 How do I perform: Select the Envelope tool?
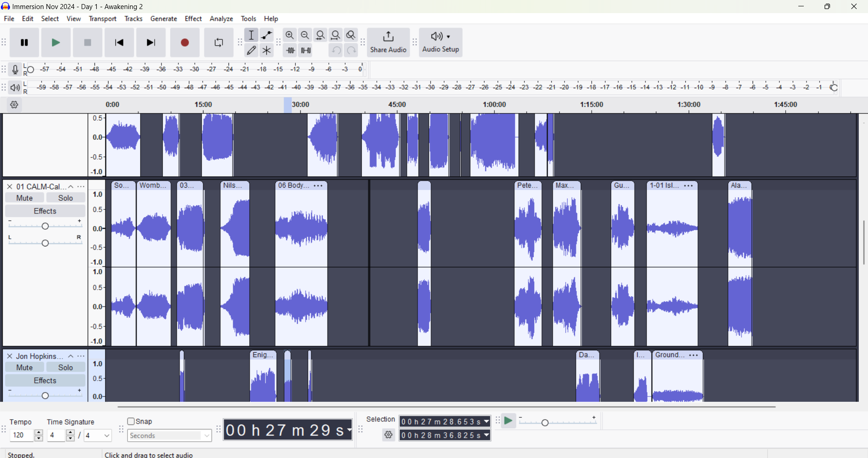click(267, 35)
